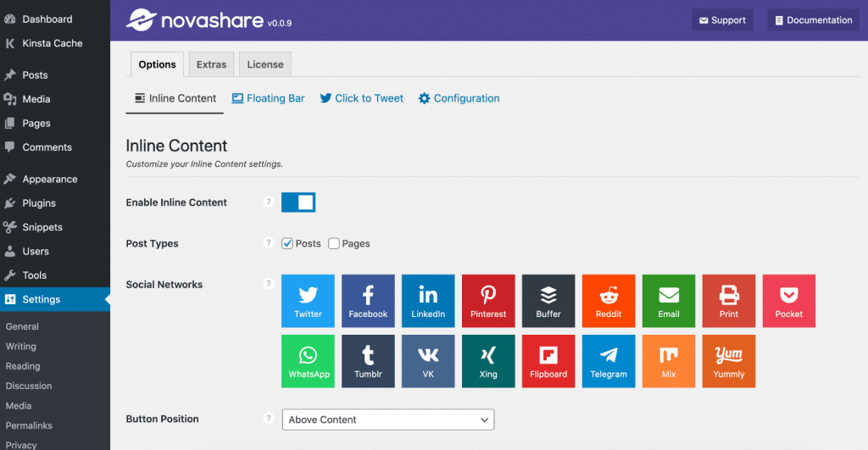Image resolution: width=868 pixels, height=450 pixels.
Task: Go to Writing settings submenu
Action: click(21, 347)
